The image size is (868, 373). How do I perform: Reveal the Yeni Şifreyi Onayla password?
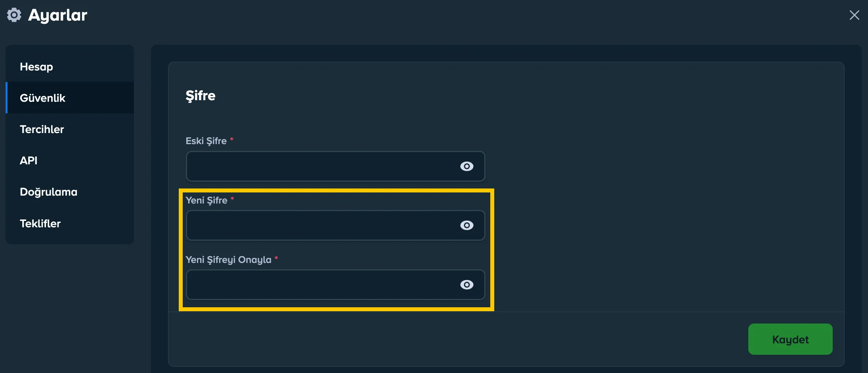point(467,284)
